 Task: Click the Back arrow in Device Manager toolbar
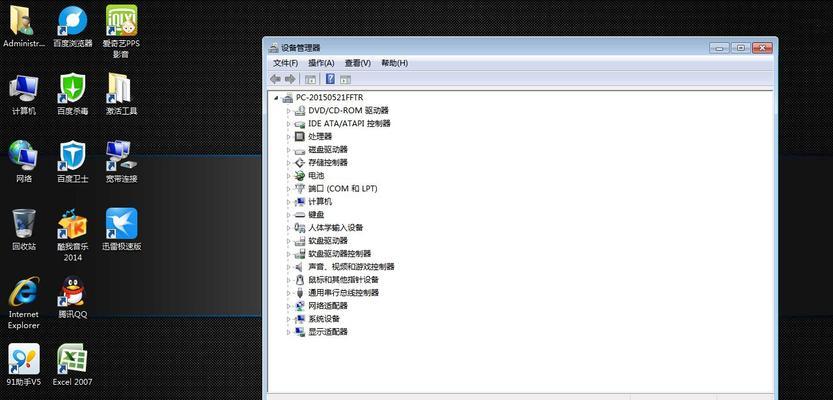pos(275,79)
